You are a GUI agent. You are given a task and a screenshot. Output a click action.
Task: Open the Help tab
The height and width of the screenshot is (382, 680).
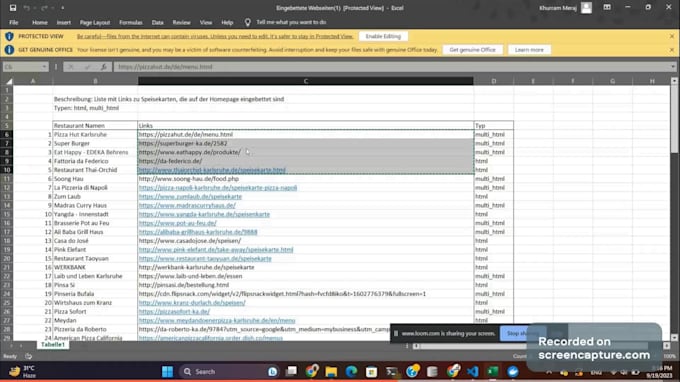tap(227, 23)
